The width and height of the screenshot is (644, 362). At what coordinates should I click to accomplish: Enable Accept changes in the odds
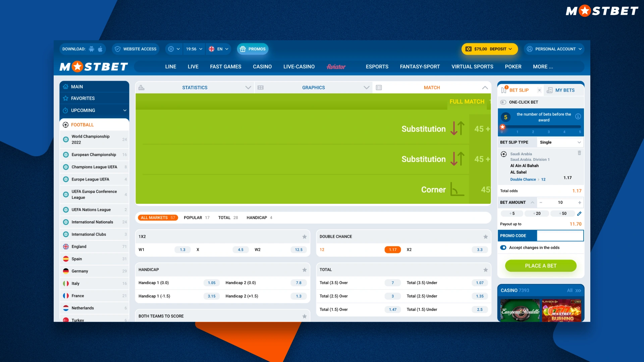(503, 247)
